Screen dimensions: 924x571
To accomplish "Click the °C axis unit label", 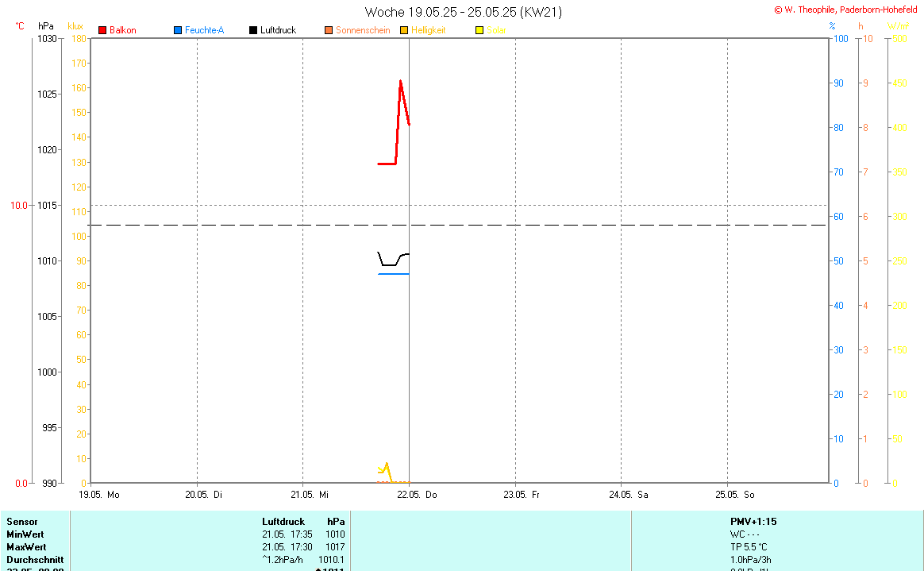I will pos(19,26).
